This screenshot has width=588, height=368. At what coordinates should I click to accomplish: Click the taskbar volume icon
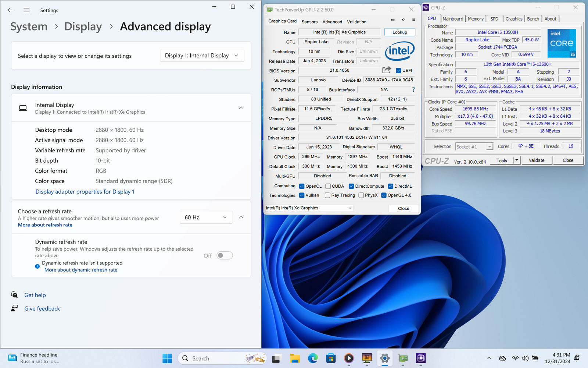(525, 358)
